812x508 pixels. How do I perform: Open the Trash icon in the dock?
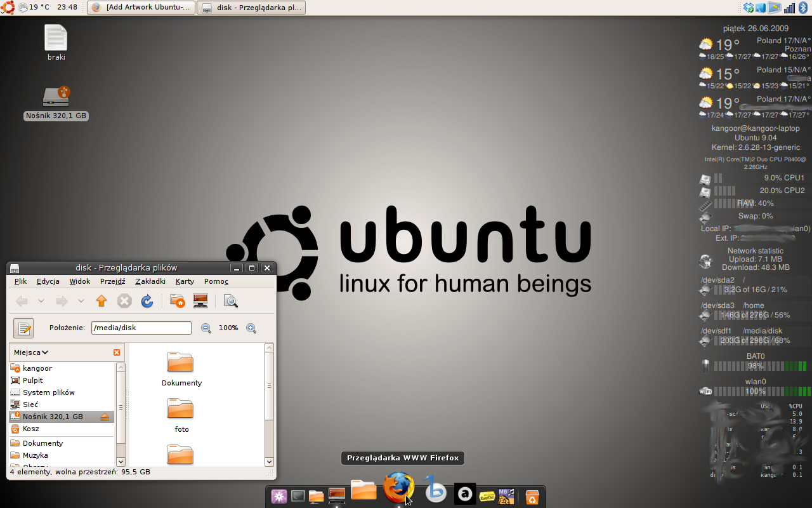pos(532,497)
